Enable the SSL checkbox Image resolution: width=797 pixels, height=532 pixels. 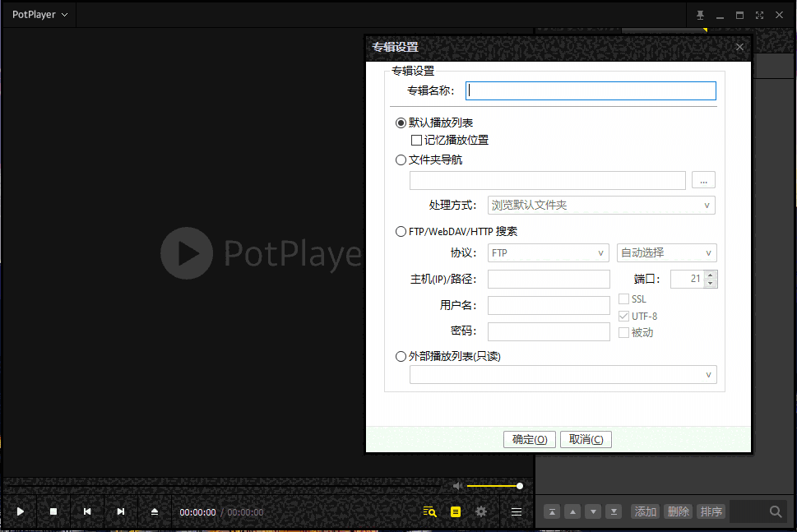[623, 298]
